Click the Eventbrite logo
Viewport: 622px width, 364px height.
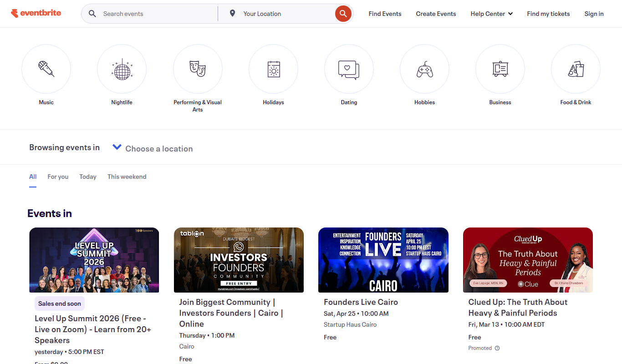36,13
